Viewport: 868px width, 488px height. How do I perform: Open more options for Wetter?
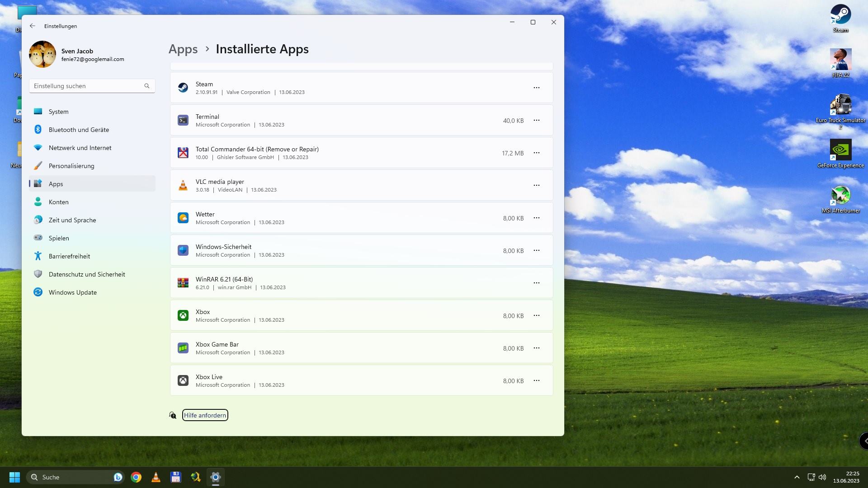537,218
